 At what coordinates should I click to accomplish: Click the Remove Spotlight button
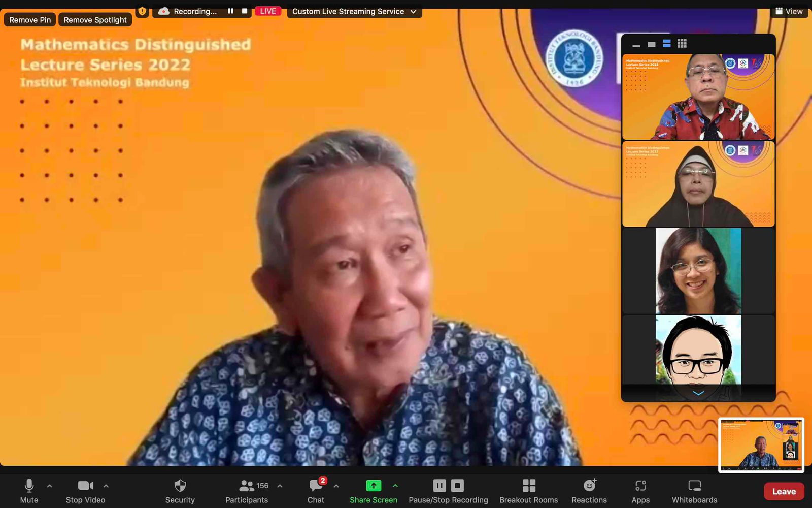point(95,20)
